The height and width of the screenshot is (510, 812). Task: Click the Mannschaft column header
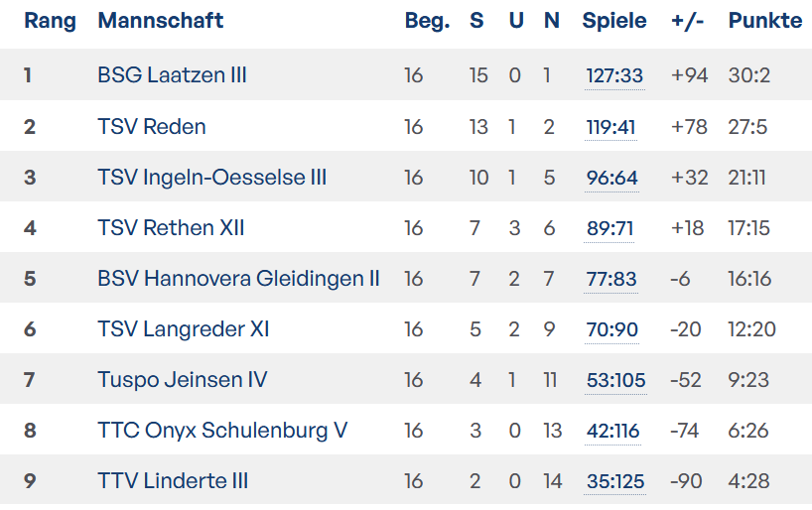tap(161, 21)
